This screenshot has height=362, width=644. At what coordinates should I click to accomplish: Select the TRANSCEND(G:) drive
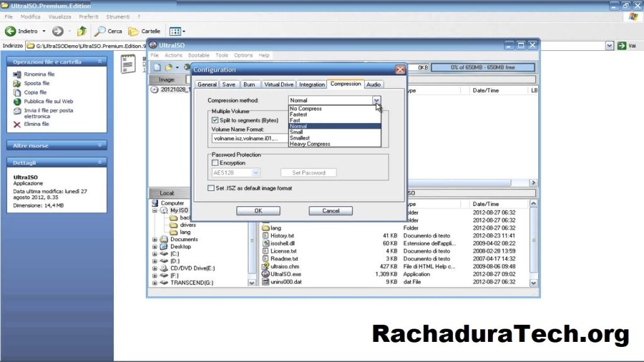tap(192, 283)
